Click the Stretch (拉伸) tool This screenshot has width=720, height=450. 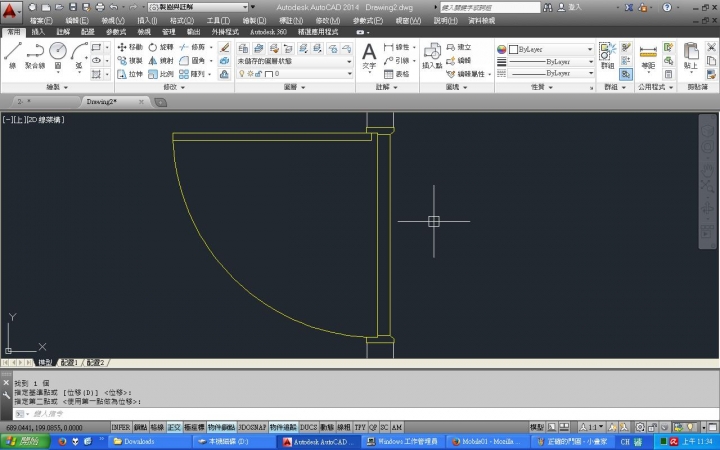click(x=130, y=74)
